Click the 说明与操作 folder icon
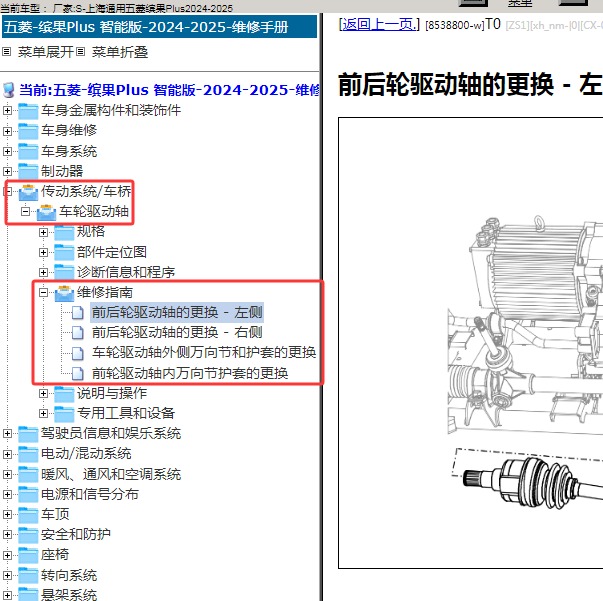 click(64, 393)
